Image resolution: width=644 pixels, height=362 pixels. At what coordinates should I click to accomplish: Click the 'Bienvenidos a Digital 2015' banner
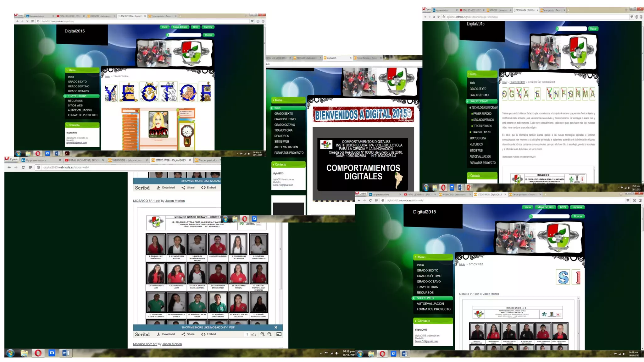[363, 114]
